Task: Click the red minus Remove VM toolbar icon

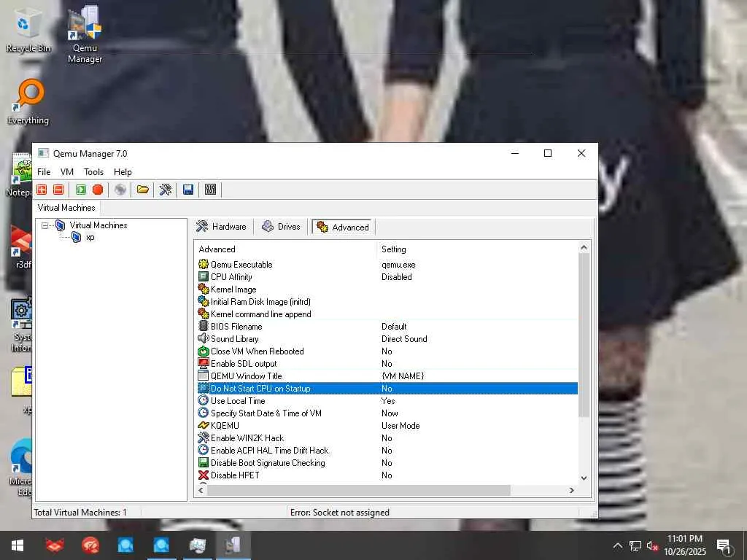Action: (x=58, y=190)
